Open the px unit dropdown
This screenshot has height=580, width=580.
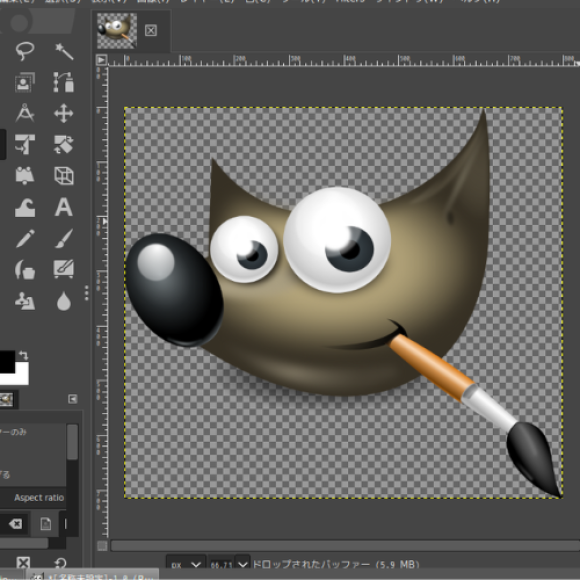click(185, 564)
